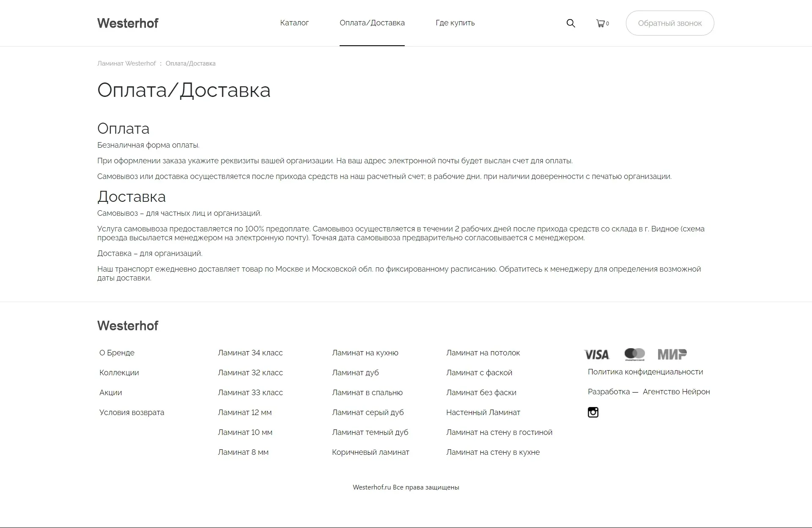Click the Mastercard payment logo
Screen dimensions: 812x528
(x=634, y=355)
